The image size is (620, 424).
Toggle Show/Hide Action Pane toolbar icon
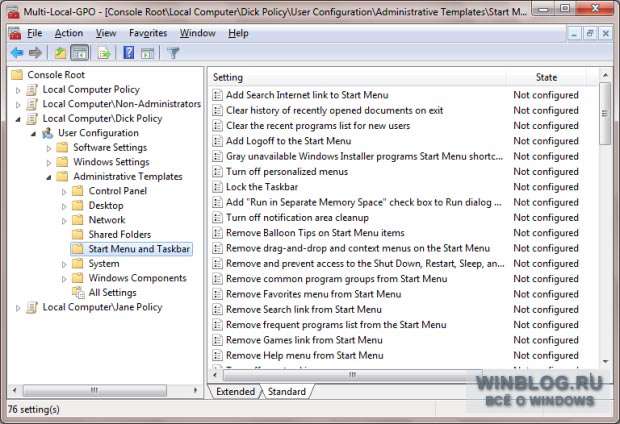(147, 53)
